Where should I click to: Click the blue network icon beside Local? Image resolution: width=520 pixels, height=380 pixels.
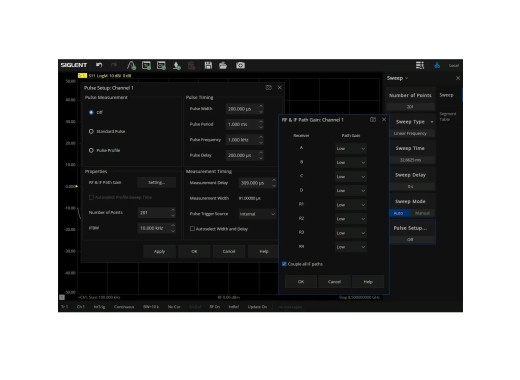(x=437, y=65)
